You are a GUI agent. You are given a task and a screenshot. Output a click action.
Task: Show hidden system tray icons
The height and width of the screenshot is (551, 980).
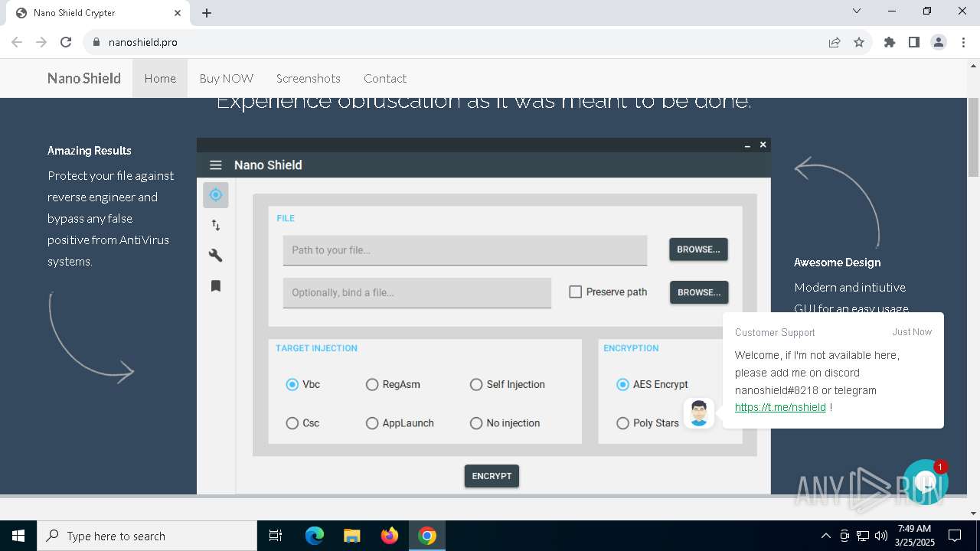click(825, 536)
